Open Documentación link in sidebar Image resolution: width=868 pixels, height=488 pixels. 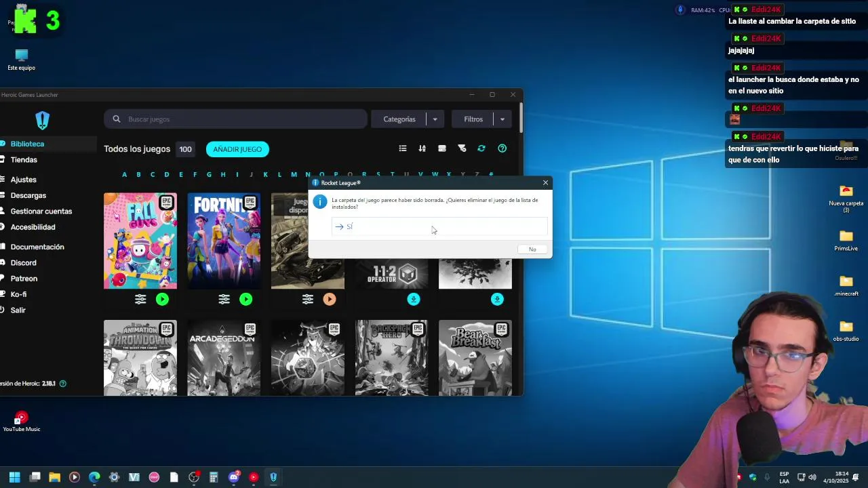coord(37,247)
